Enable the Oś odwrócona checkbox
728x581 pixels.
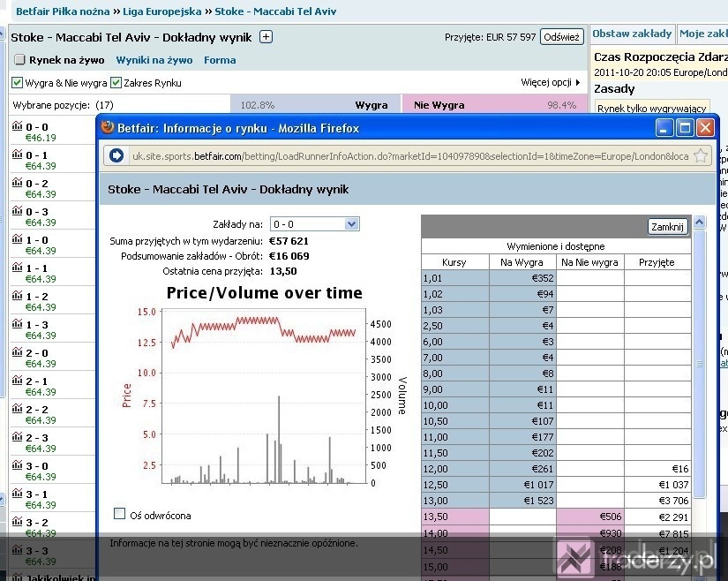coord(120,514)
